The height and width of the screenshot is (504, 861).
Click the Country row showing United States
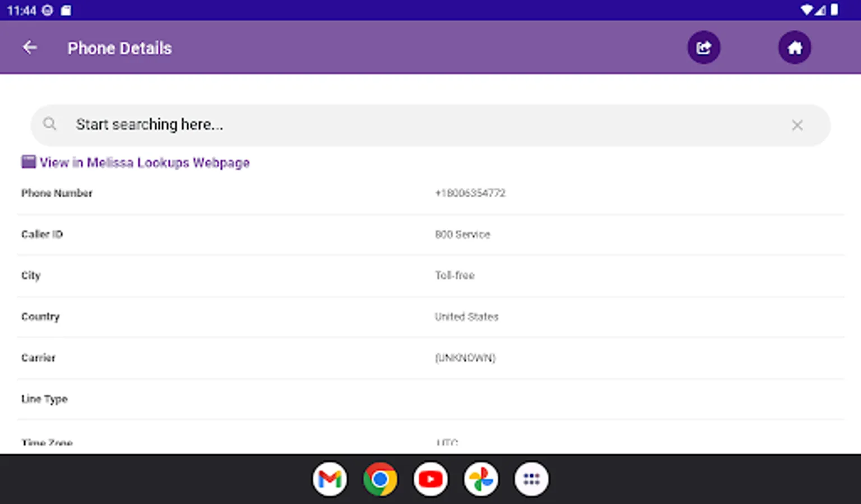tap(466, 316)
